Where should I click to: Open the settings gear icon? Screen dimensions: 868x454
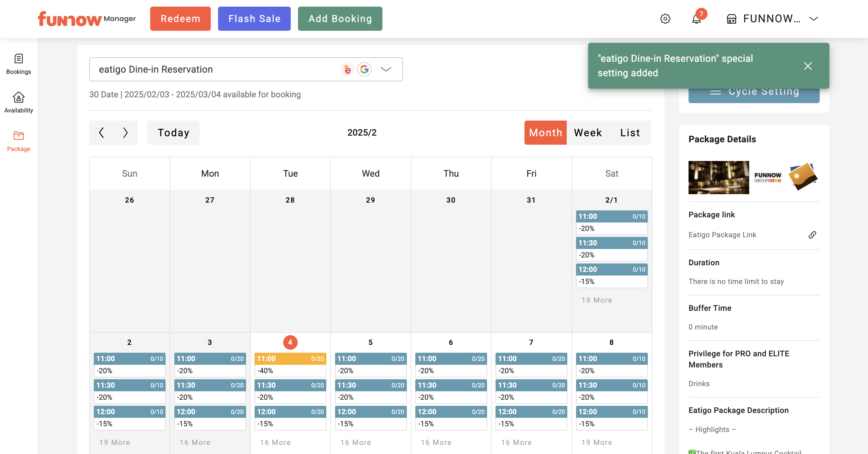[x=665, y=18]
